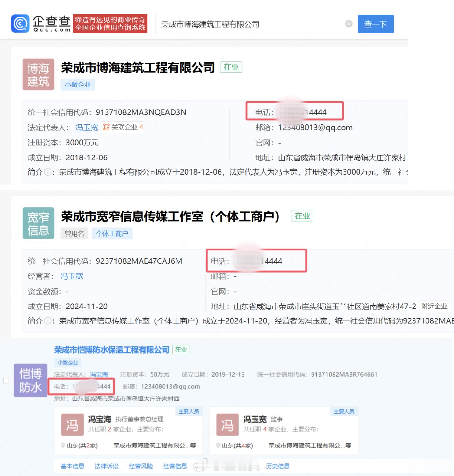Show the 简介 info icon for 宽窄信息传媒工作室

pos(48,321)
